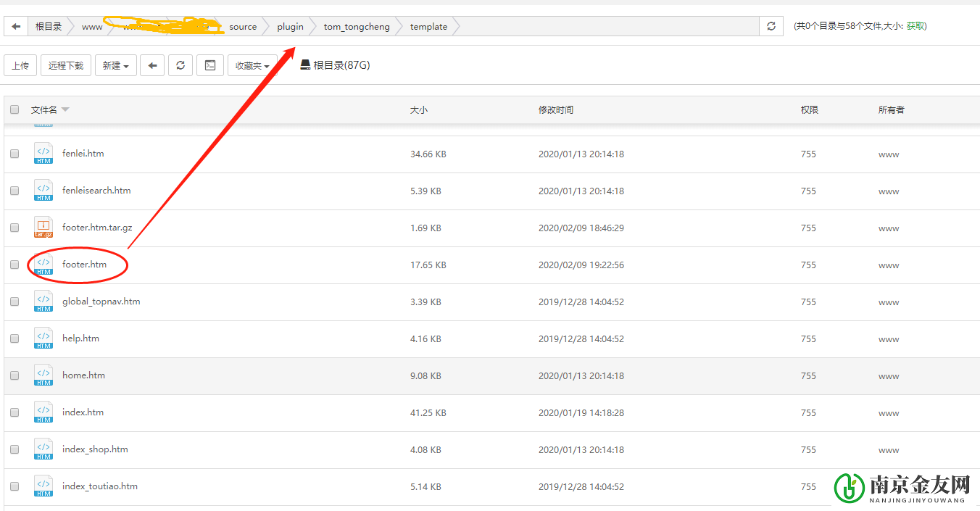Click the 获取 size link
This screenshot has height=511, width=980.
(915, 26)
